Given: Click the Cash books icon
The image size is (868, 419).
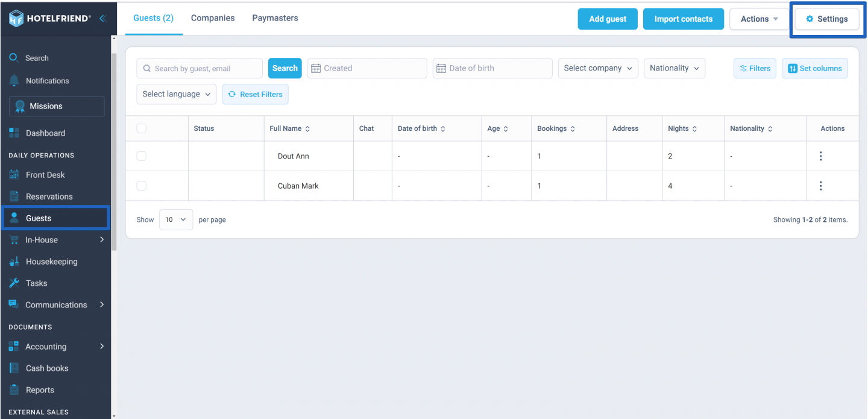Looking at the screenshot, I should [x=14, y=368].
